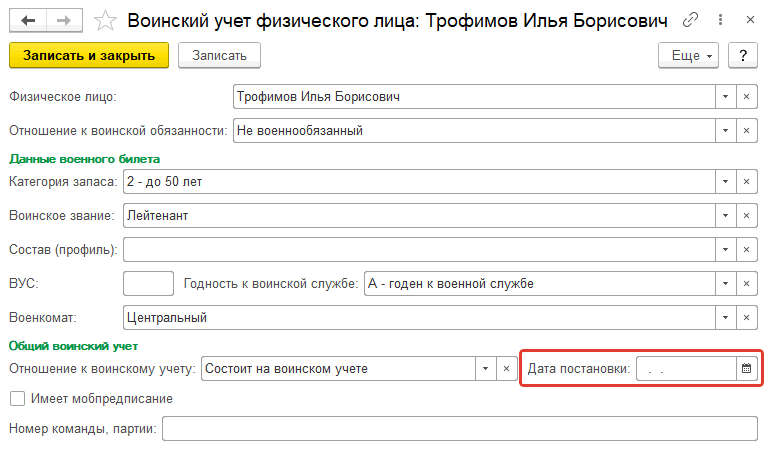765x451 pixels.
Task: Clear the Воинское звание field
Action: [x=746, y=216]
